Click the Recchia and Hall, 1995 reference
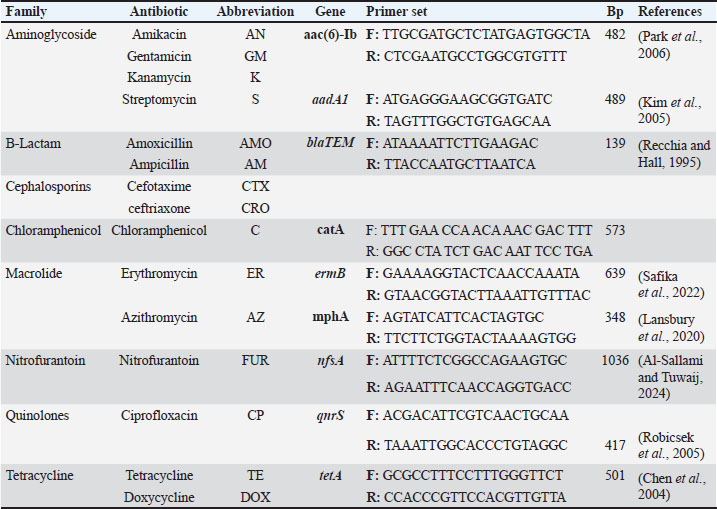 [x=675, y=153]
